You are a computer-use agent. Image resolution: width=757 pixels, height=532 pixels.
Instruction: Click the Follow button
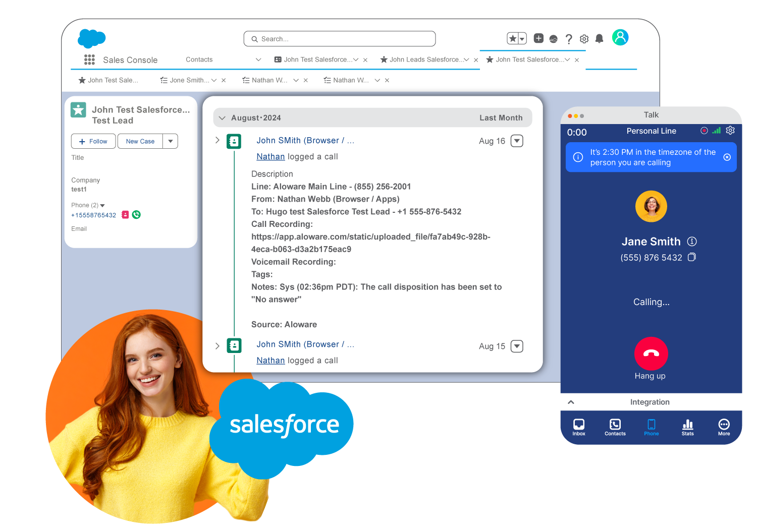93,141
